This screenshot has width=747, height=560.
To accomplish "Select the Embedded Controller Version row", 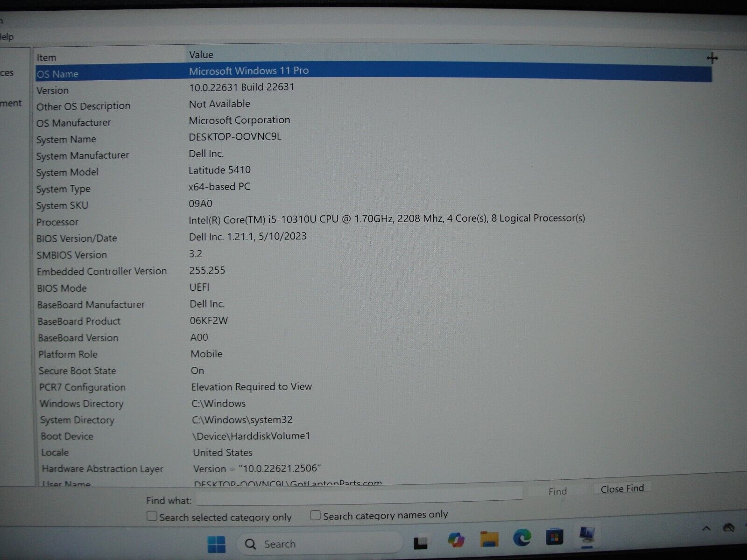I will [373, 271].
